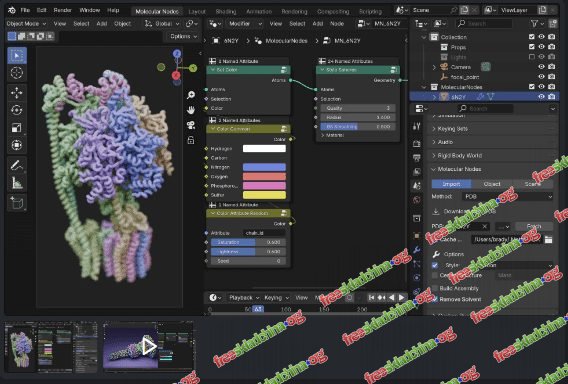The height and width of the screenshot is (384, 568).
Task: Open the Tool properties tab icon
Action: pyautogui.click(x=417, y=126)
